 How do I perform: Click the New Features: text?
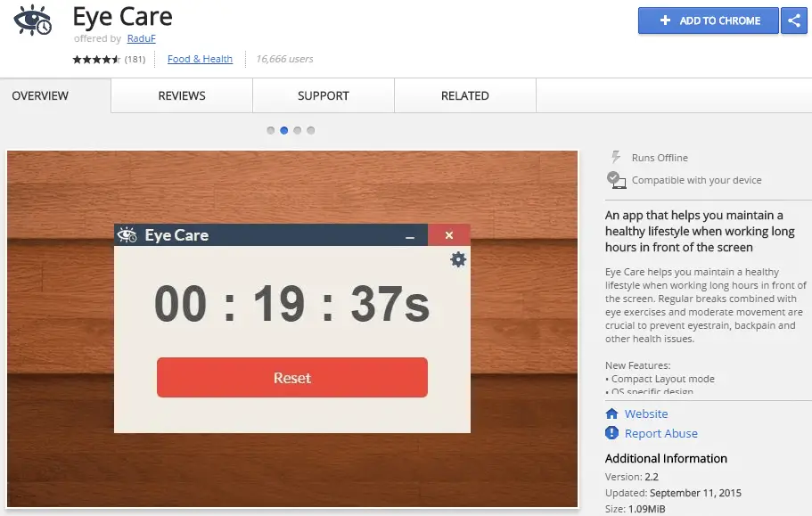click(x=637, y=365)
